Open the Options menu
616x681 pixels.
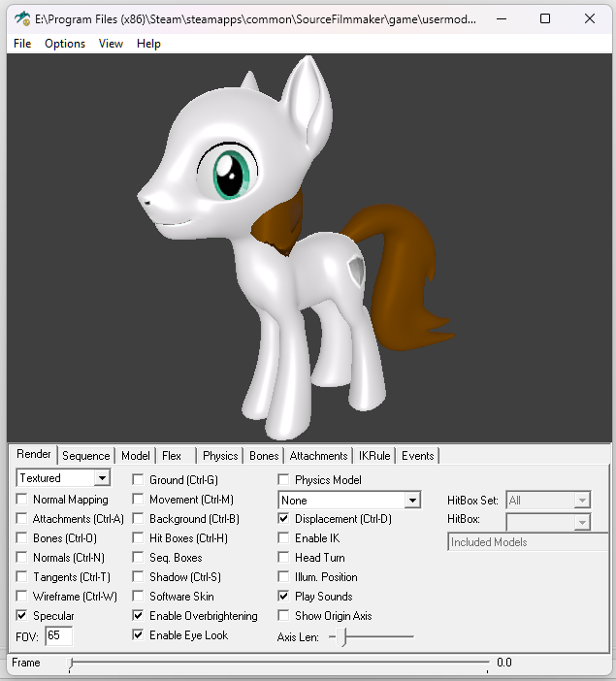coord(65,44)
